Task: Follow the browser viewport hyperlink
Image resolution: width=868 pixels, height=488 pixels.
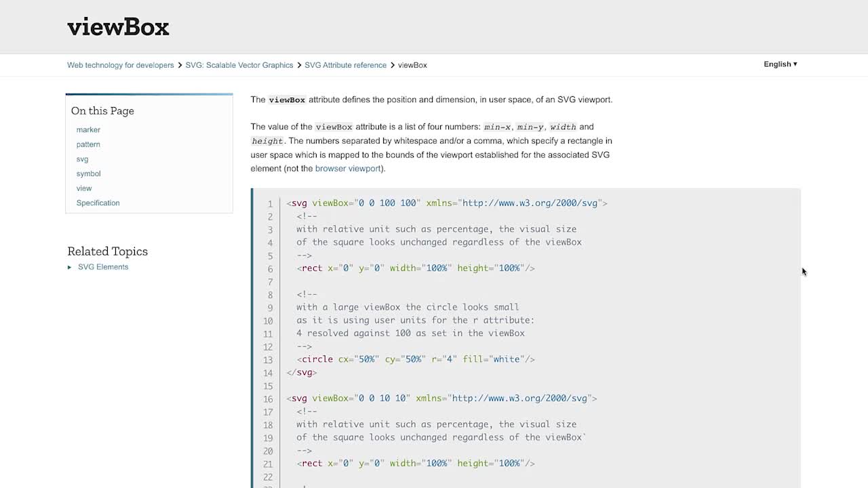Action: click(348, 168)
